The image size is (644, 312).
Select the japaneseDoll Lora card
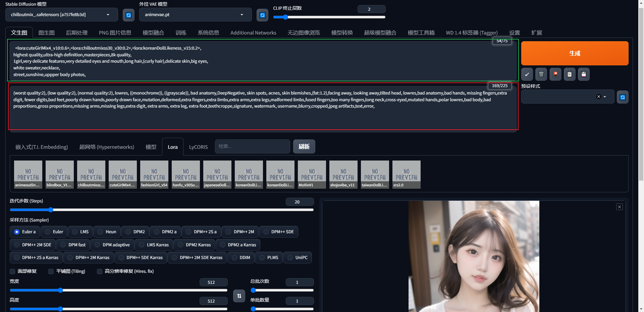(217, 175)
